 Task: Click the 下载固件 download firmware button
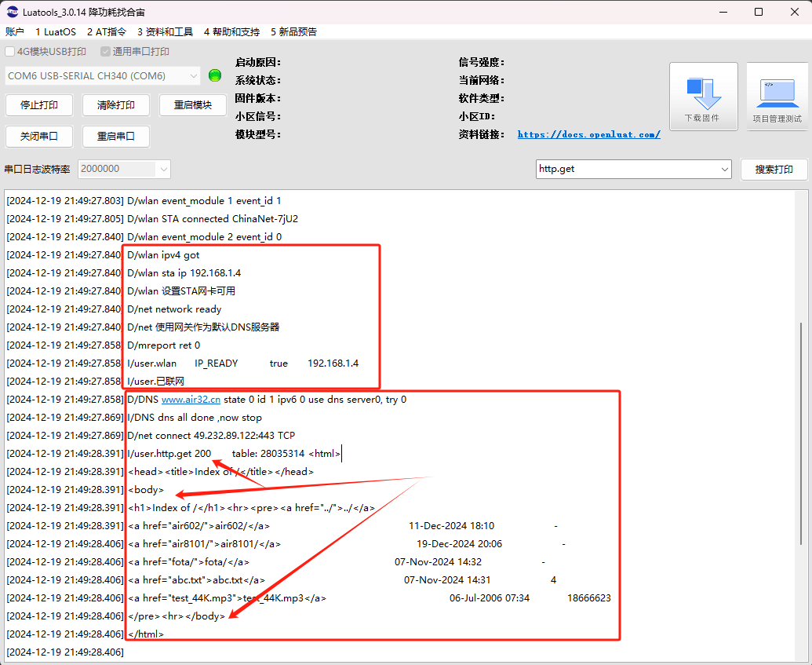703,97
